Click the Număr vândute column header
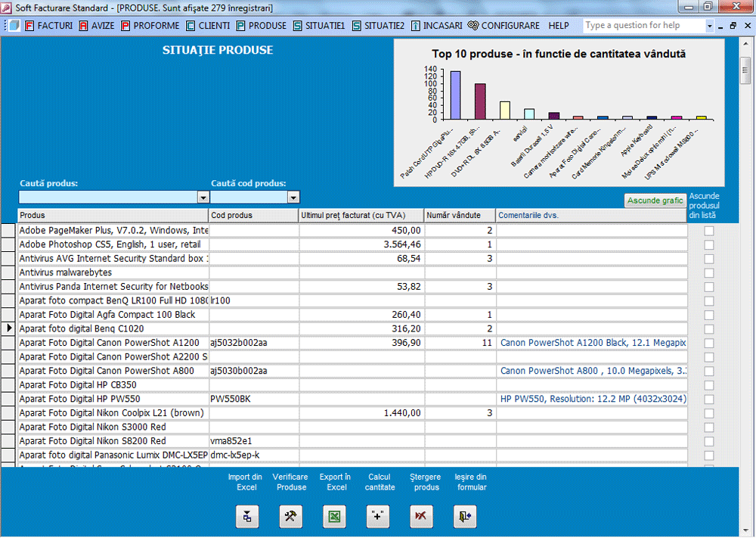 tap(460, 215)
